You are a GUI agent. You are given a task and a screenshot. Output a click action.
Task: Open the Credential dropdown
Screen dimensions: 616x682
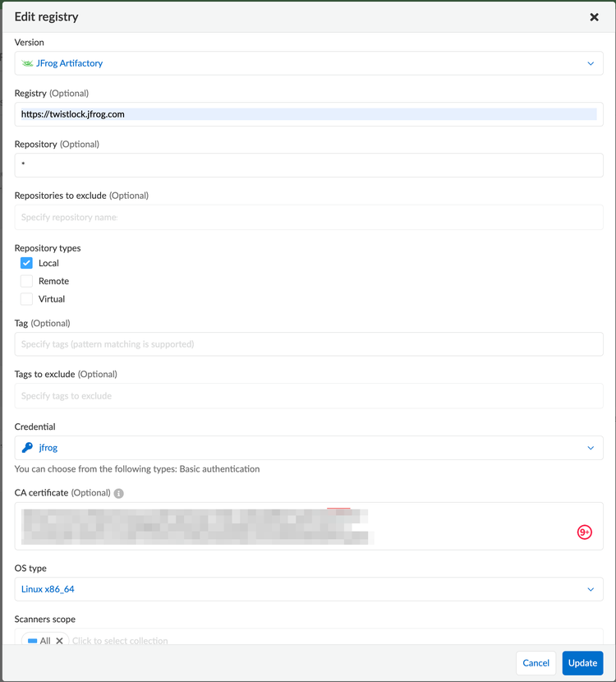(590, 448)
